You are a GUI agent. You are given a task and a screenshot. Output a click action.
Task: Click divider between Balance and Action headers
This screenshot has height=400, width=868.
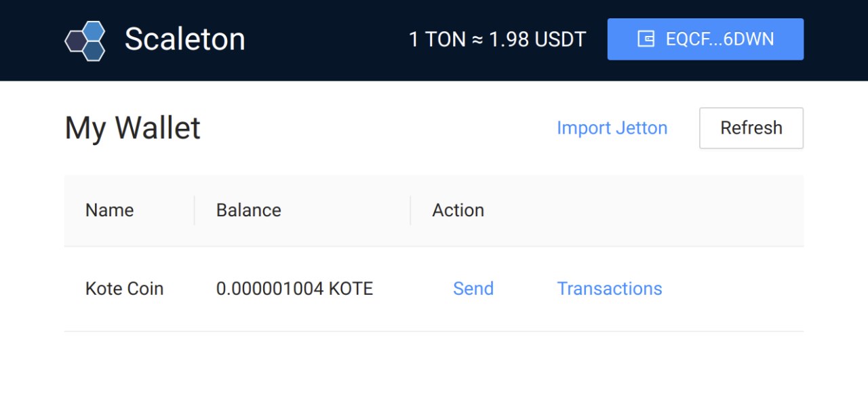point(411,210)
